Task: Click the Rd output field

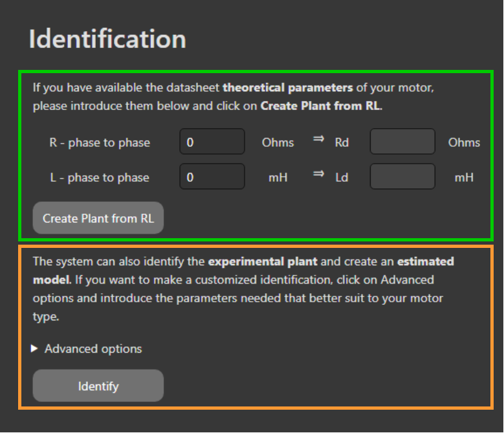Action: pyautogui.click(x=402, y=142)
